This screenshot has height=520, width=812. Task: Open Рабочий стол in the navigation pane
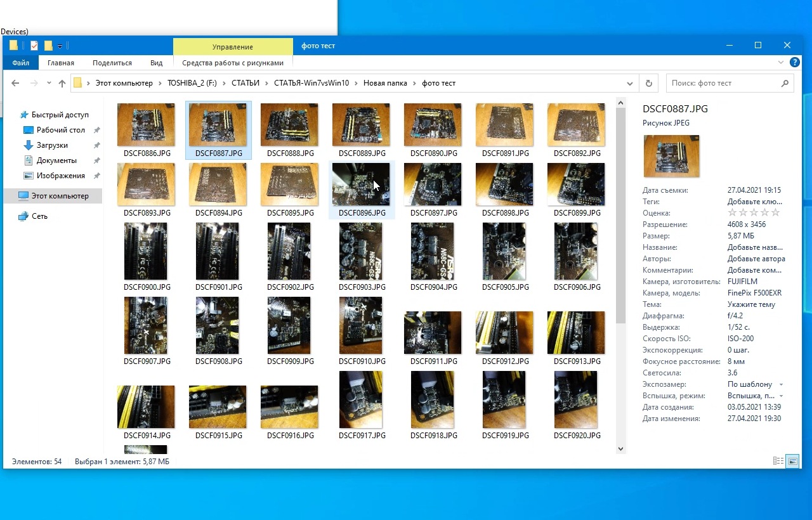pos(60,130)
